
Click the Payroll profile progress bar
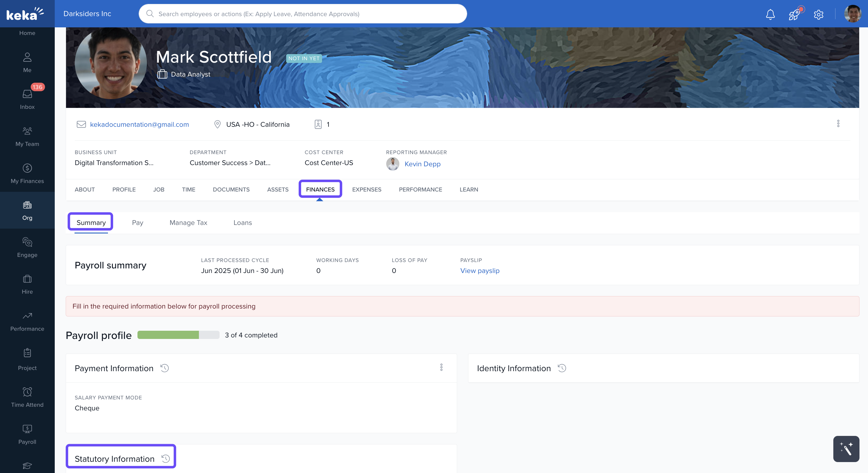tap(178, 335)
